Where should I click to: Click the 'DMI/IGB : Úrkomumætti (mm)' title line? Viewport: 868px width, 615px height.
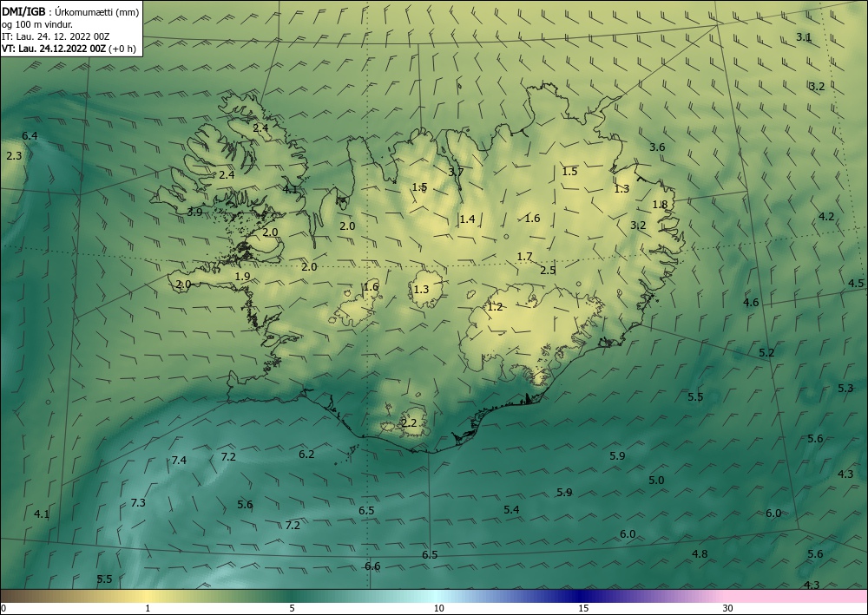tap(70, 11)
